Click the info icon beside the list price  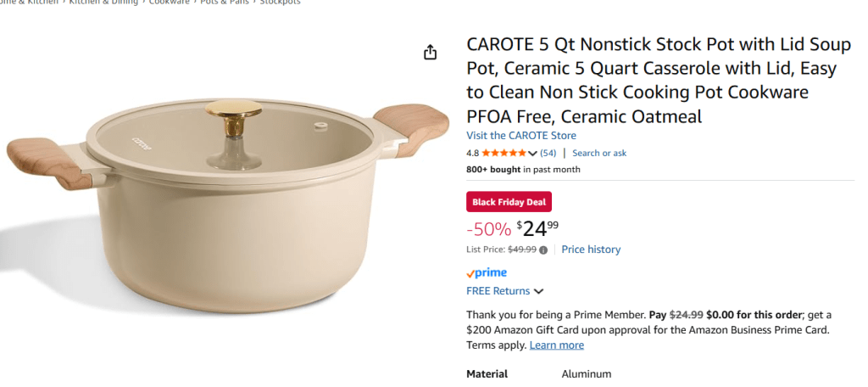(543, 250)
